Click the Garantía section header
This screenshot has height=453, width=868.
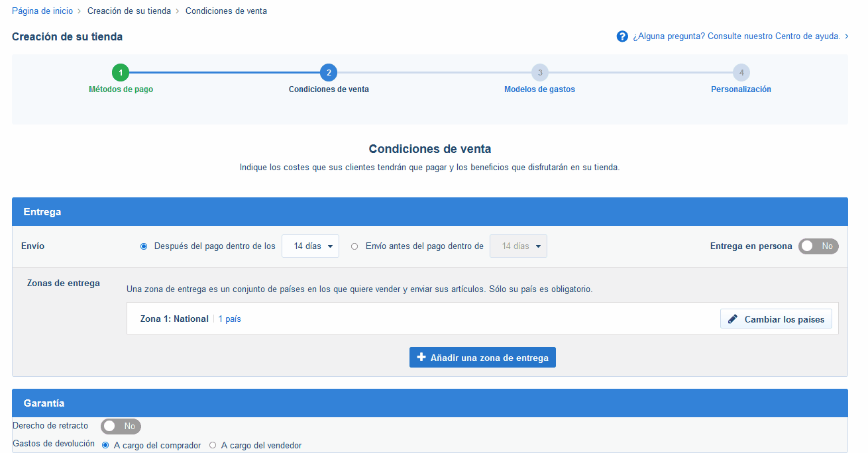(430, 403)
